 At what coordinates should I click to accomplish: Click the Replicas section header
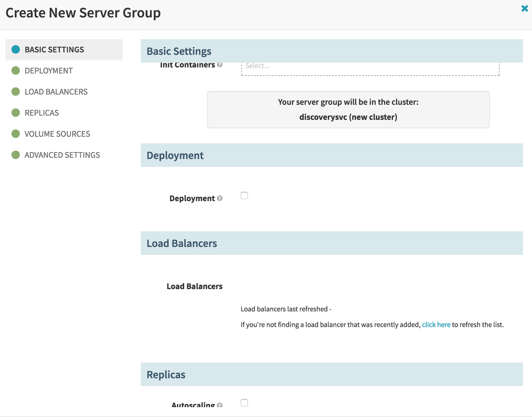[x=332, y=374]
